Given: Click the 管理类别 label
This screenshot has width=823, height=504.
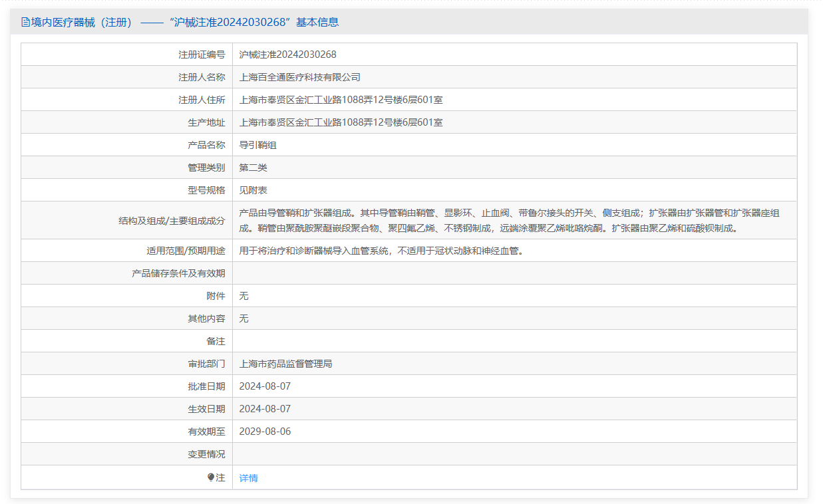Looking at the screenshot, I should pos(206,168).
